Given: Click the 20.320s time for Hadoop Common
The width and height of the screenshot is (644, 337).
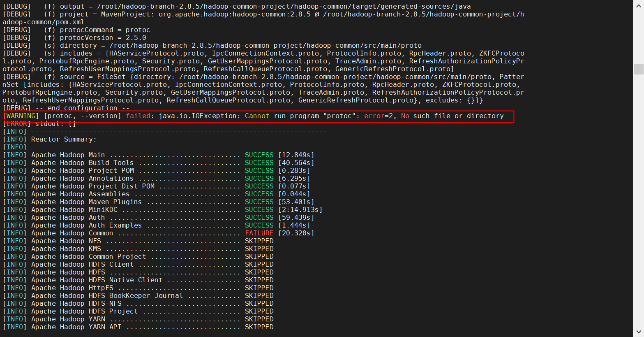Looking at the screenshot, I should click(x=296, y=233).
